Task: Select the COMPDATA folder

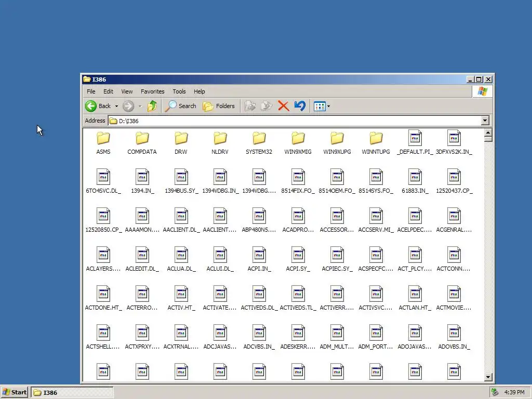Action: click(x=142, y=143)
